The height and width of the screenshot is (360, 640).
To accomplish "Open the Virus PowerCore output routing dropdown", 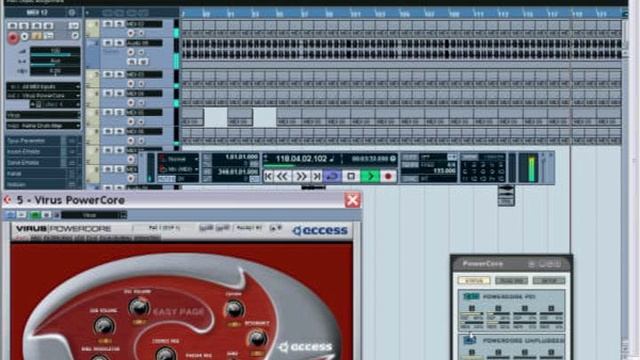I will coord(43,96).
